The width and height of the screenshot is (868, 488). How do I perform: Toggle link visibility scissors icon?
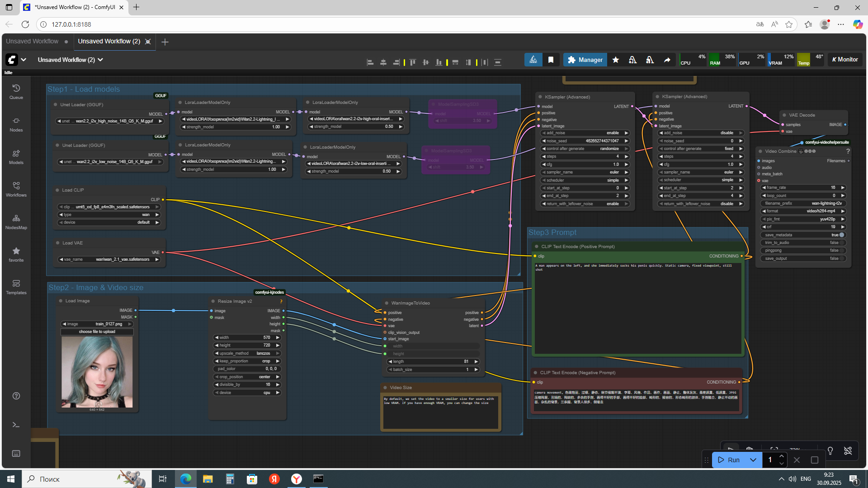(x=848, y=450)
